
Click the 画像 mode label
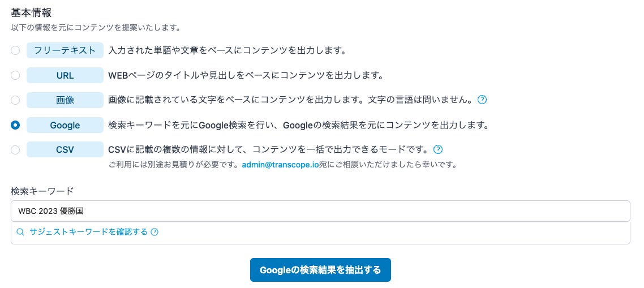(x=65, y=100)
